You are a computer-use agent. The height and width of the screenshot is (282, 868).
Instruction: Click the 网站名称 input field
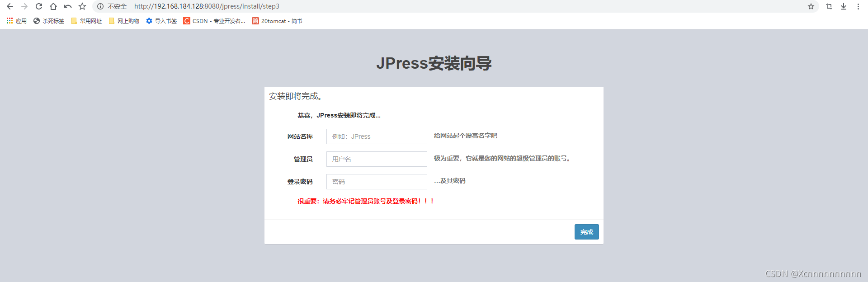tap(377, 136)
